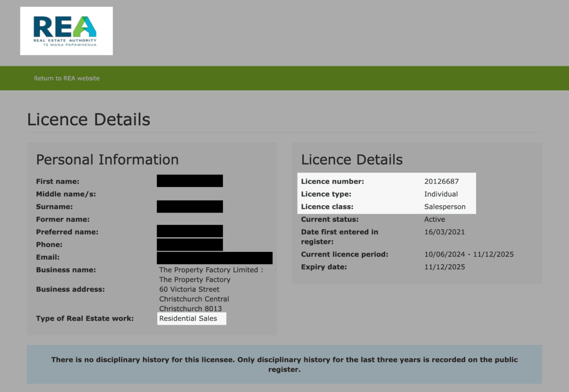Click the Individual licence type value
This screenshot has height=392, width=569.
(x=441, y=194)
